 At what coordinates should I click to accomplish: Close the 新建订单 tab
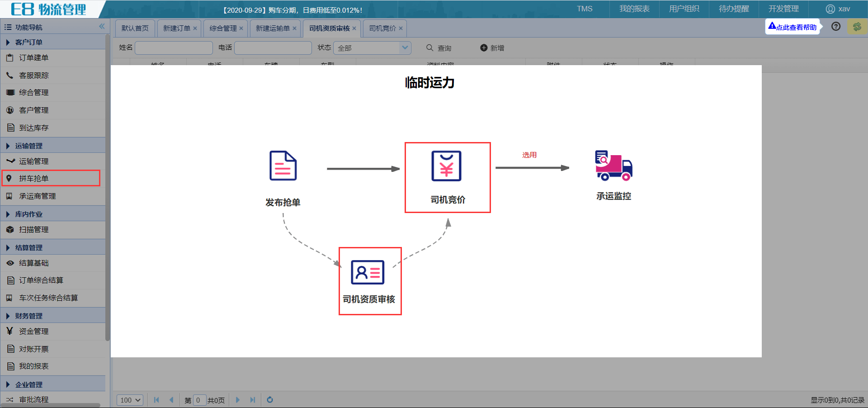pos(195,28)
